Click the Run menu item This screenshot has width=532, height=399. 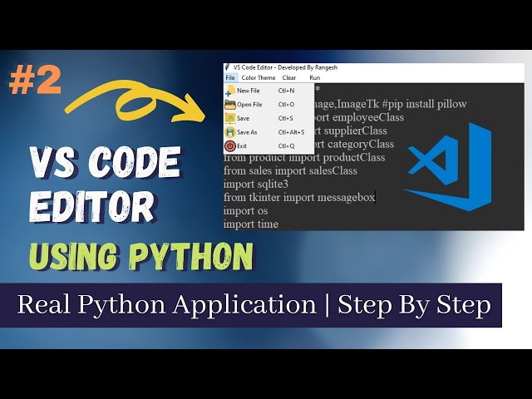tap(314, 77)
